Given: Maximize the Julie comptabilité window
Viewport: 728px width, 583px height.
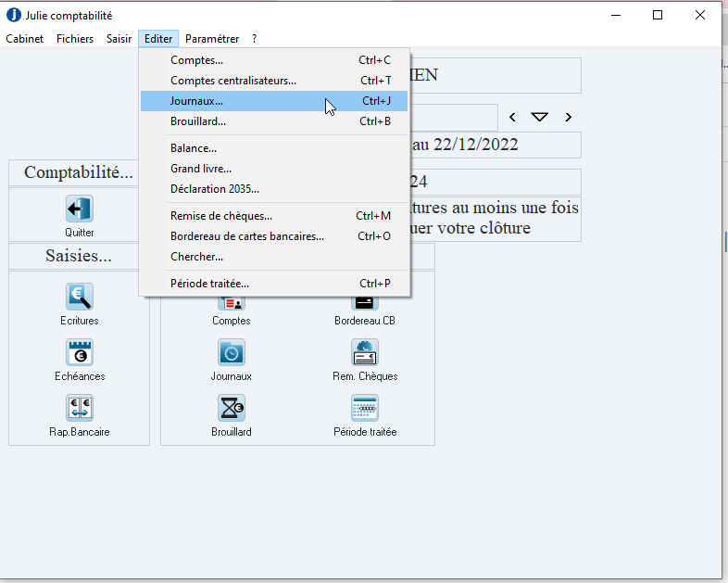Looking at the screenshot, I should pyautogui.click(x=658, y=16).
